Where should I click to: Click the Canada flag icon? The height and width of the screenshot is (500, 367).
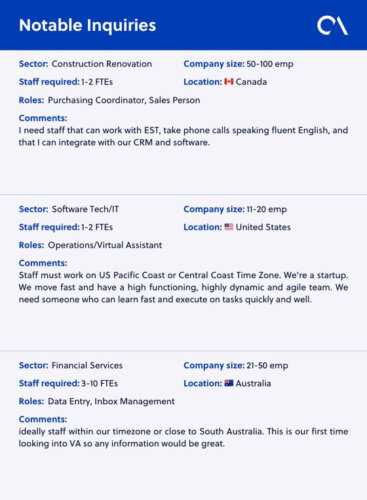[x=229, y=82]
